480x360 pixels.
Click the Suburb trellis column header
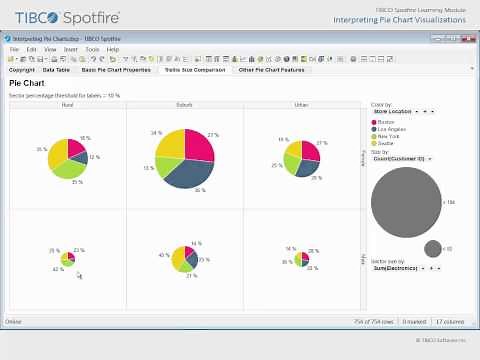coord(184,105)
